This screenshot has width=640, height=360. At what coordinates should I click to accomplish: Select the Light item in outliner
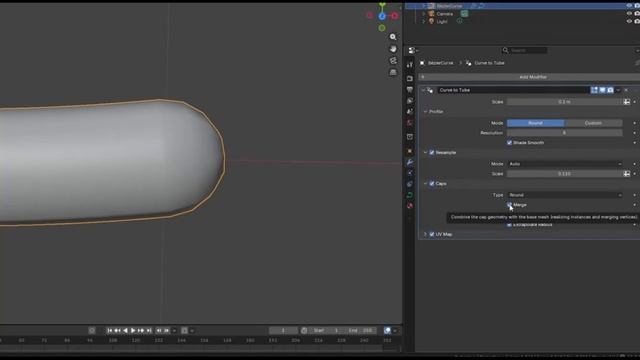442,21
